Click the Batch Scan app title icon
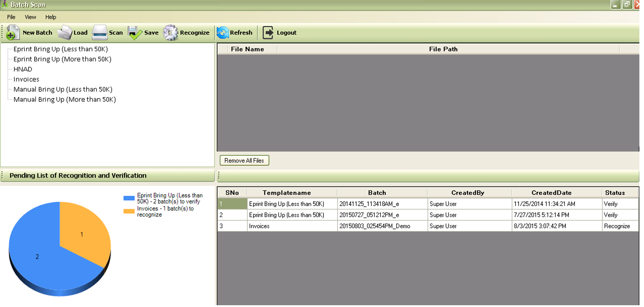Viewport: 644px width, 307px height. click(x=5, y=4)
